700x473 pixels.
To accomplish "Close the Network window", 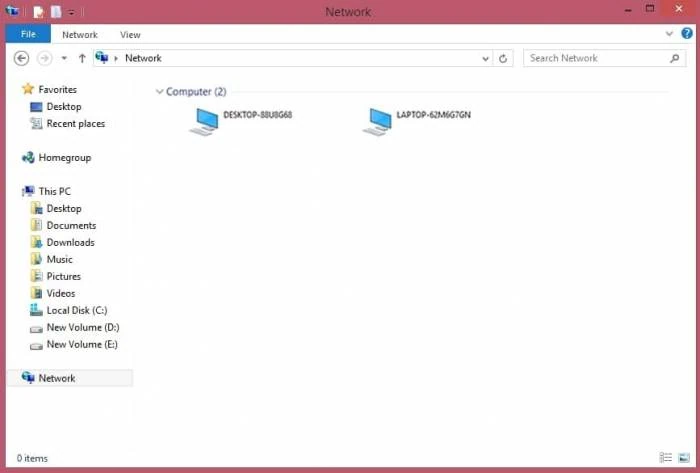I will (679, 9).
